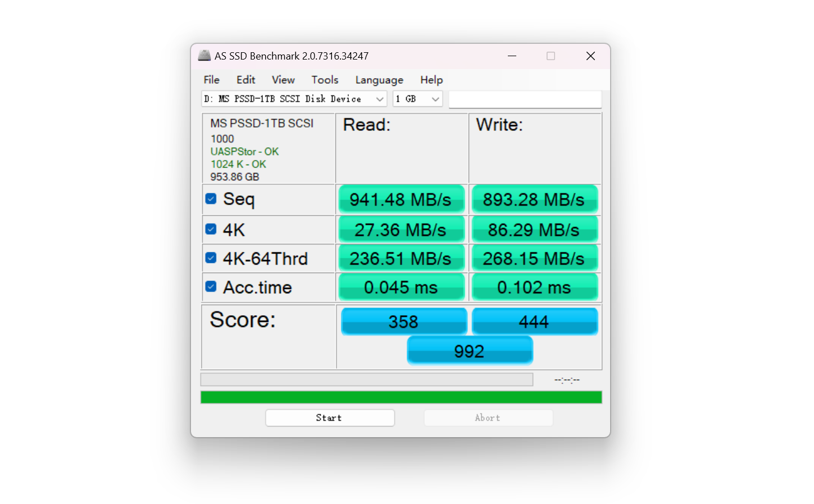Click the empty text field beside size dropdown
Image resolution: width=814 pixels, height=504 pixels.
[525, 99]
